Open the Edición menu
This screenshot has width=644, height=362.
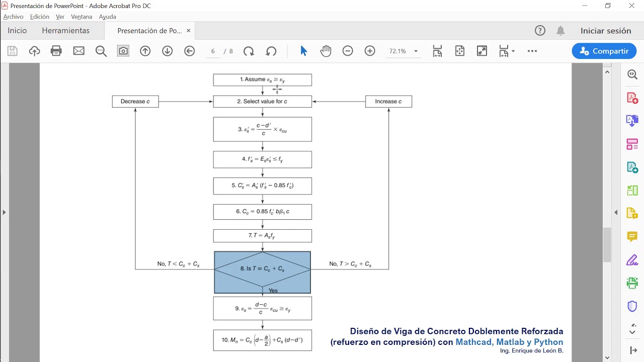(x=40, y=17)
